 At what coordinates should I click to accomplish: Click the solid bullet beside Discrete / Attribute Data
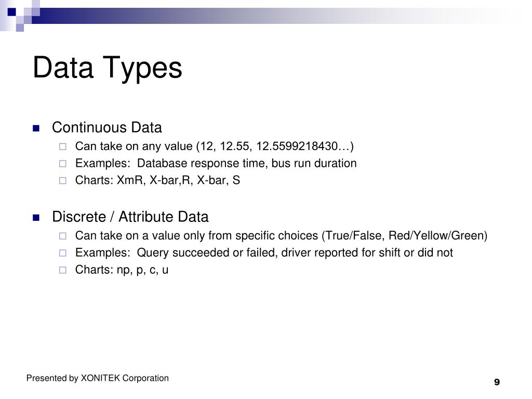pos(36,218)
